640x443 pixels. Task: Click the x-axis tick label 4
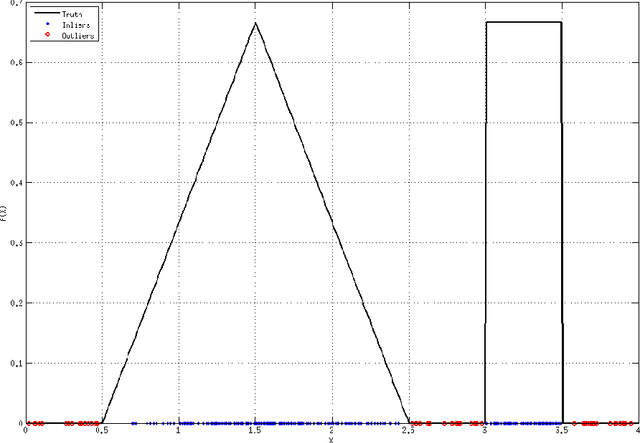(636, 433)
